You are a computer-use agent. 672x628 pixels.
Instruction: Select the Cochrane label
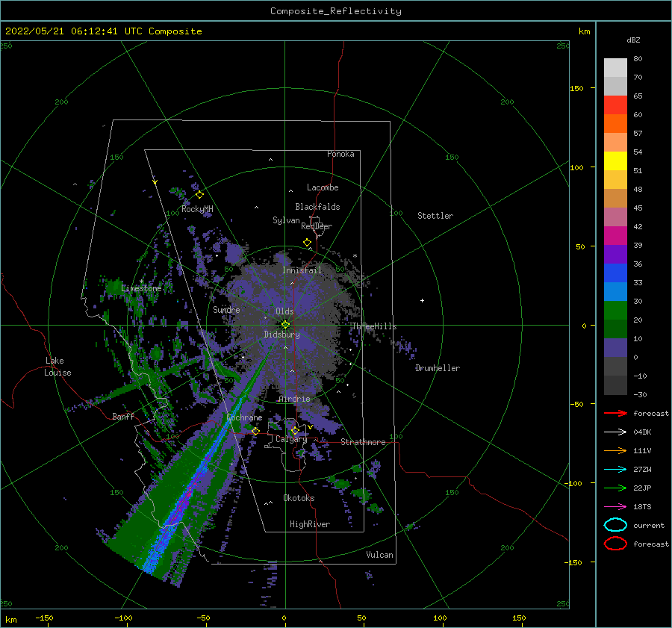pos(244,417)
